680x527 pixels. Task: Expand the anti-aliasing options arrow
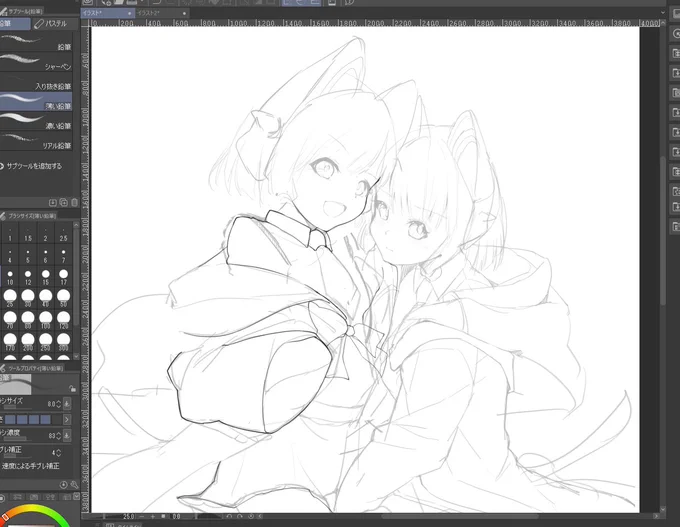[67, 419]
